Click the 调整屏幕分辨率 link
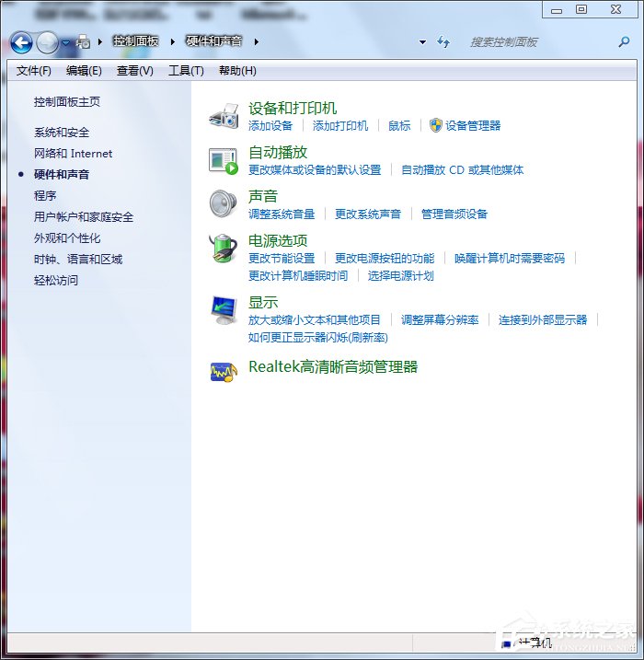 440,319
